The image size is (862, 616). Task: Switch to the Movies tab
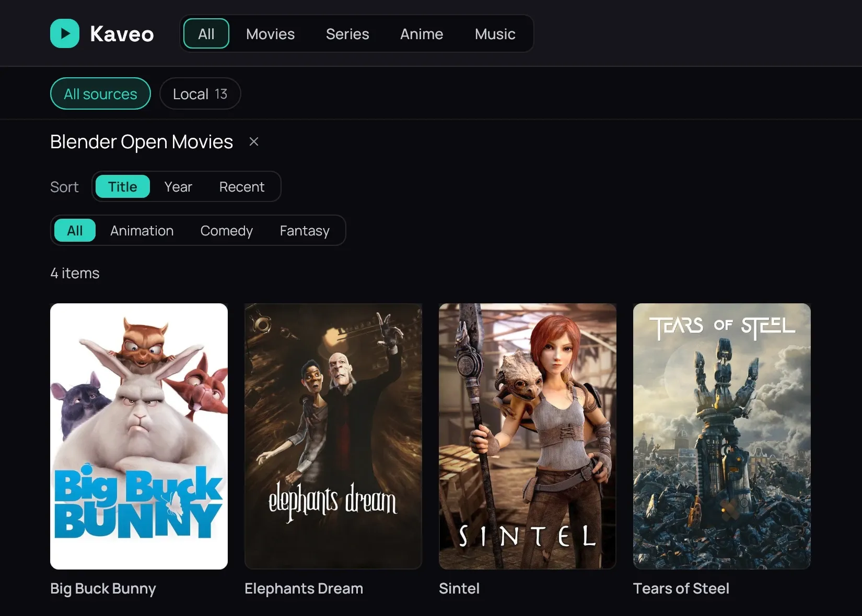tap(270, 34)
